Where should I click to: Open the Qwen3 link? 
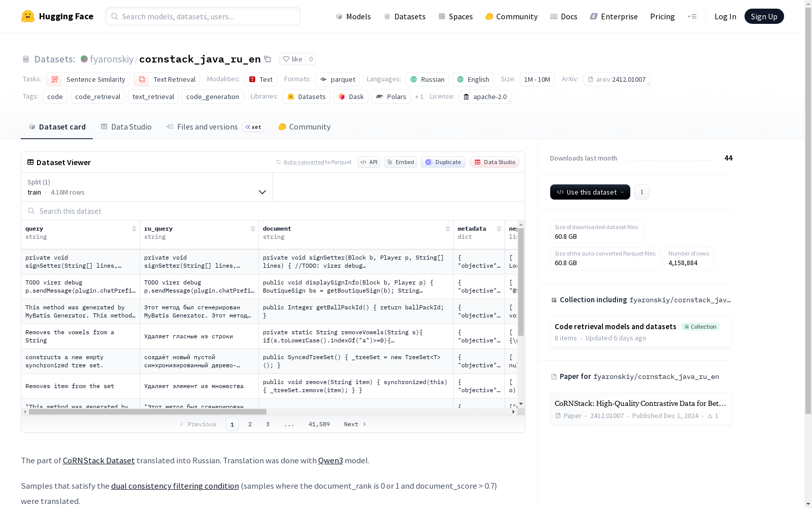pos(330,460)
